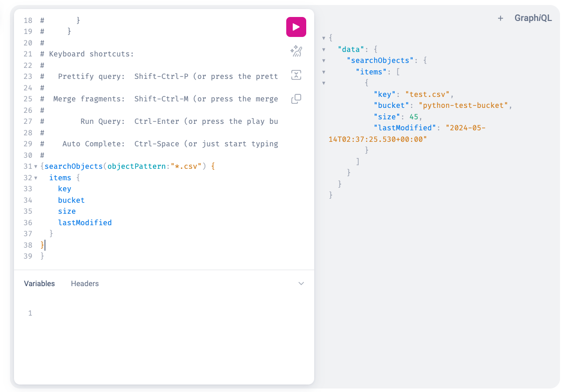Screen dimensions: 564x392
Task: Collapse the "searchObjects" node in response
Action: [x=324, y=61]
